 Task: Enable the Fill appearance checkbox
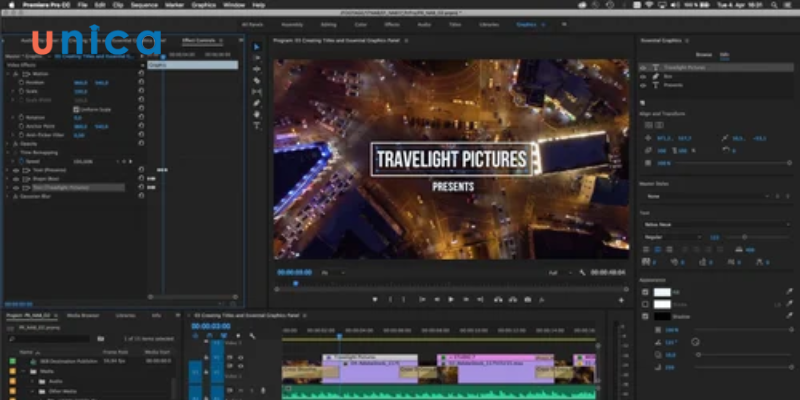tap(645, 292)
